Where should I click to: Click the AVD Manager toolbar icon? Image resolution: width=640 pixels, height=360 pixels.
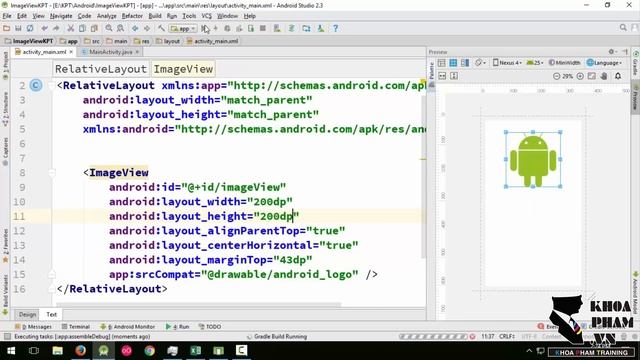point(277,28)
